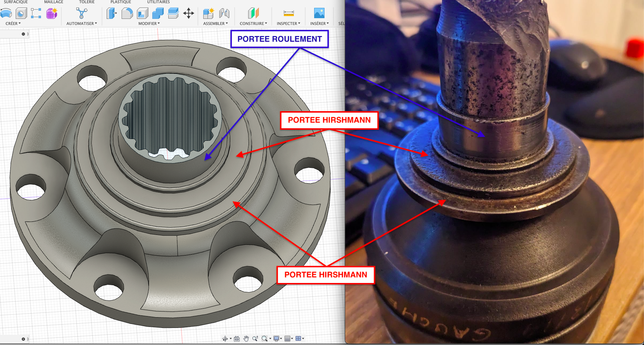Screen dimensions: 644x345
Task: Choose the Combine bodies icon
Action: click(x=158, y=14)
